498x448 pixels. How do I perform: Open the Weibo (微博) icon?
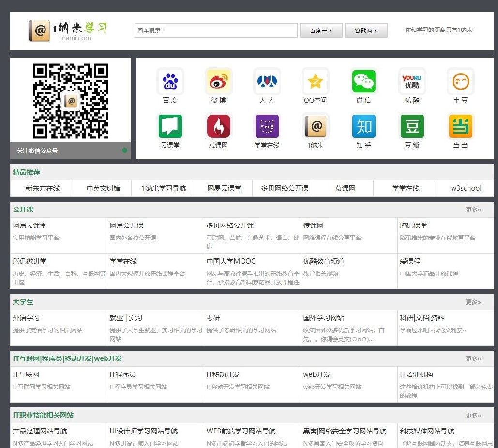coord(219,81)
